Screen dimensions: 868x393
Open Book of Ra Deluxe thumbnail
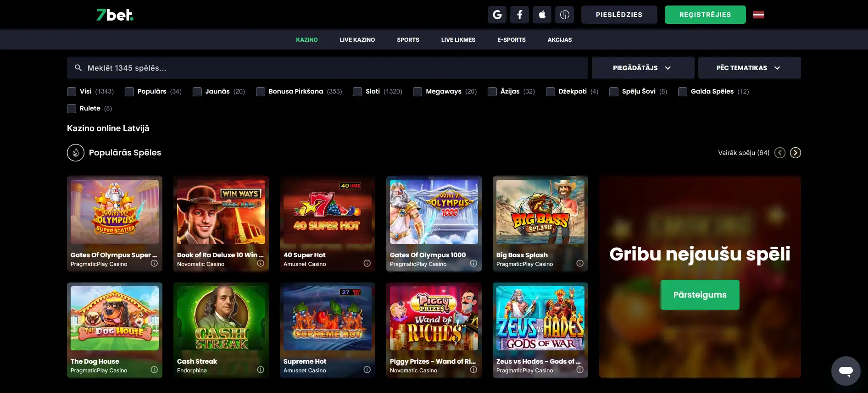tap(221, 212)
